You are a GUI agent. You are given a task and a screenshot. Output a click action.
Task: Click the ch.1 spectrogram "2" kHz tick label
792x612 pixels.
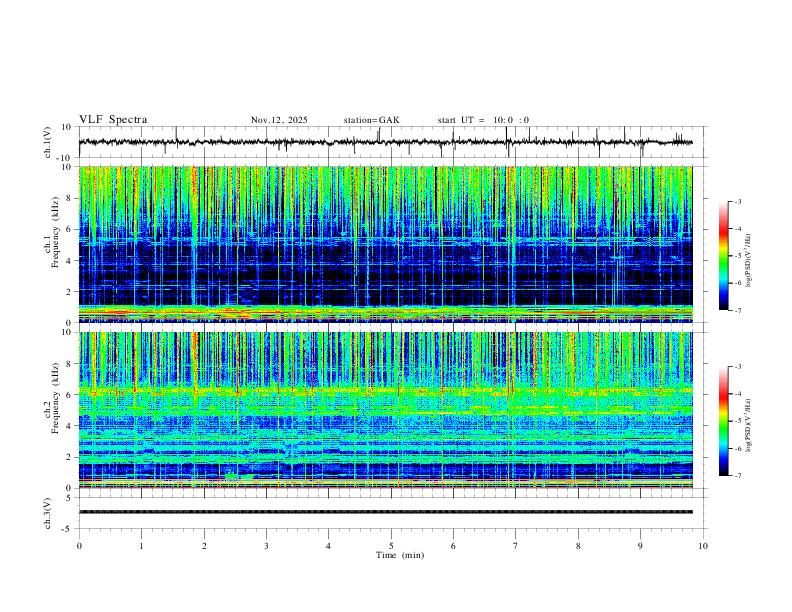click(x=69, y=291)
